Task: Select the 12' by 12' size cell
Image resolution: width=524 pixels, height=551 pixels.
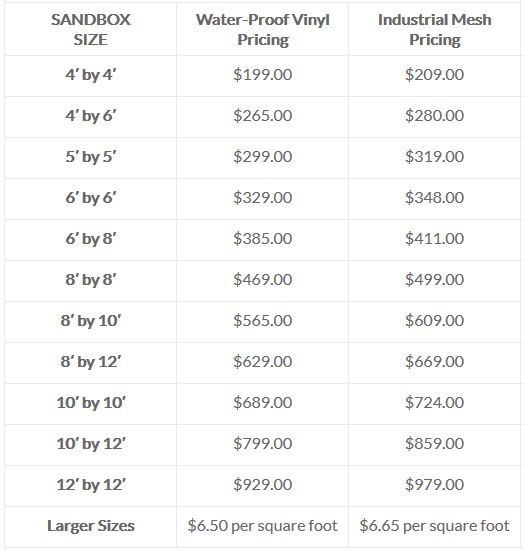Action: coord(91,485)
